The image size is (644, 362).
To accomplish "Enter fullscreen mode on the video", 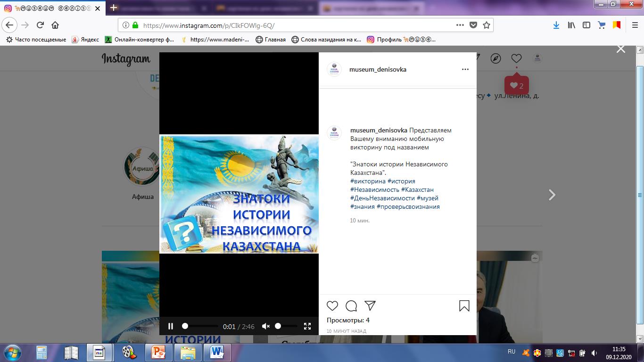I will pyautogui.click(x=307, y=326).
